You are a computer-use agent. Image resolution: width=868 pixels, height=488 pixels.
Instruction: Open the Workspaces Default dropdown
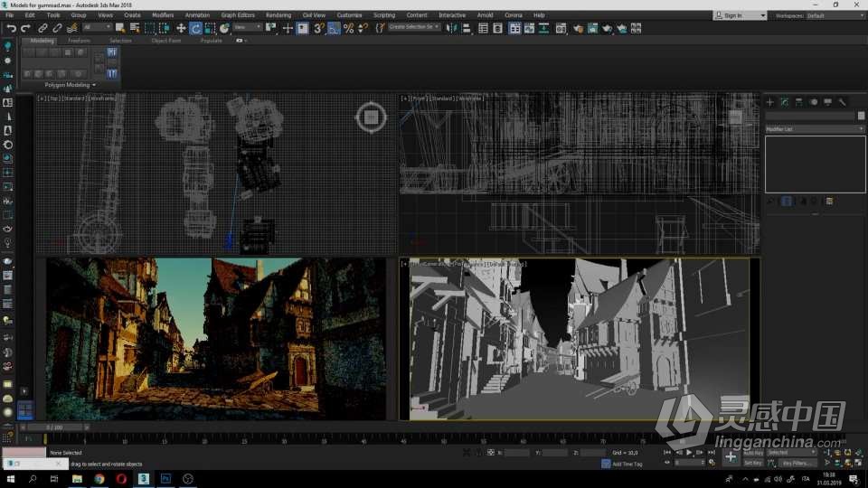pos(835,15)
